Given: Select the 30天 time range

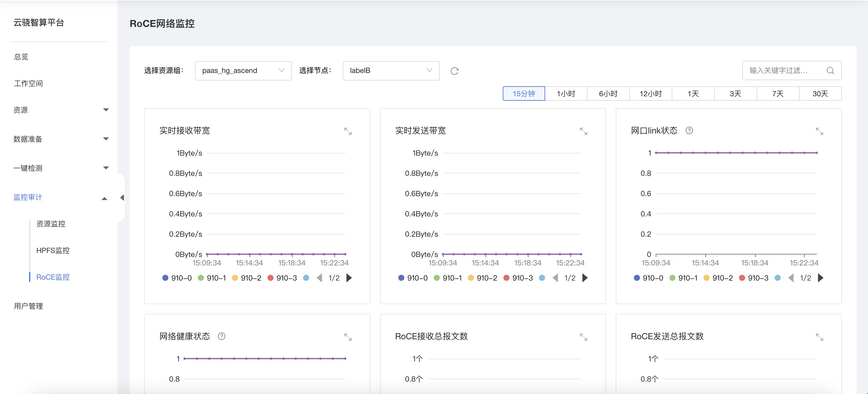Looking at the screenshot, I should click(820, 94).
